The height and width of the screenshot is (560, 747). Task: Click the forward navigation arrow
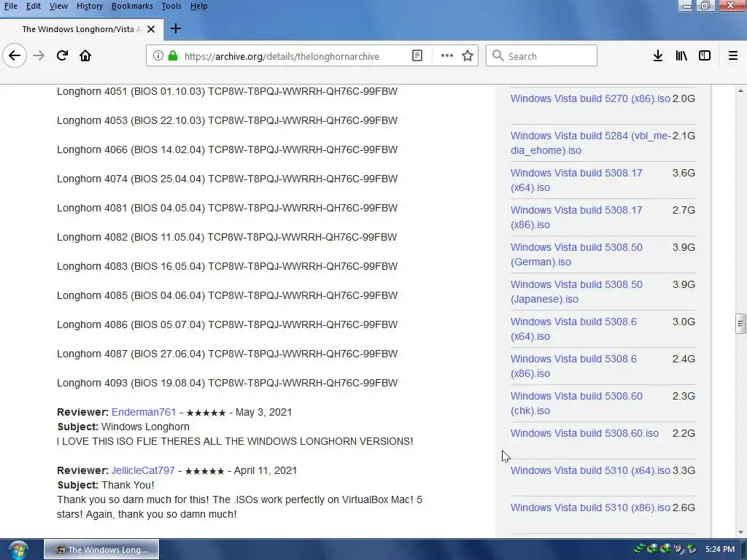[39, 55]
